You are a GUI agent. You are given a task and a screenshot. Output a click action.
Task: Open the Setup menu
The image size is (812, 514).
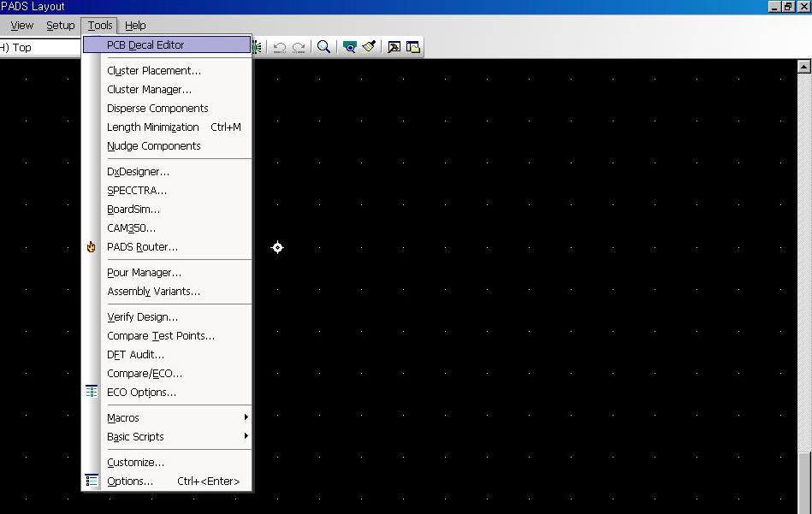pyautogui.click(x=61, y=26)
